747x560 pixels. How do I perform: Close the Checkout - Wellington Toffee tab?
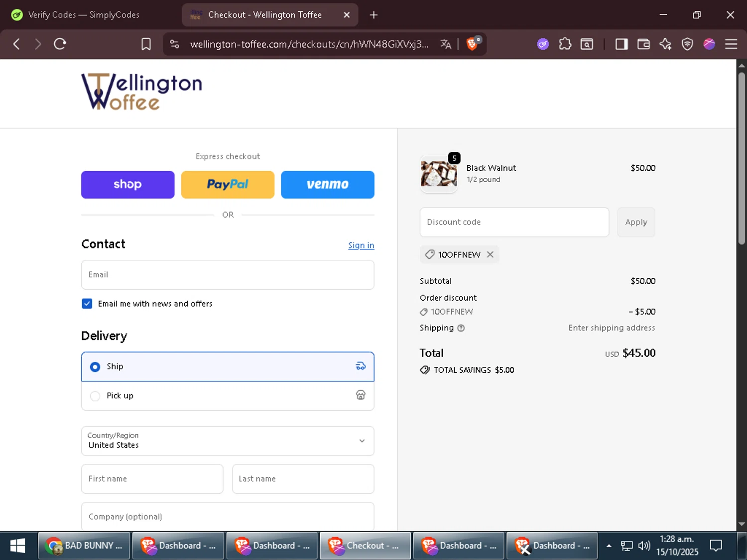click(x=347, y=15)
